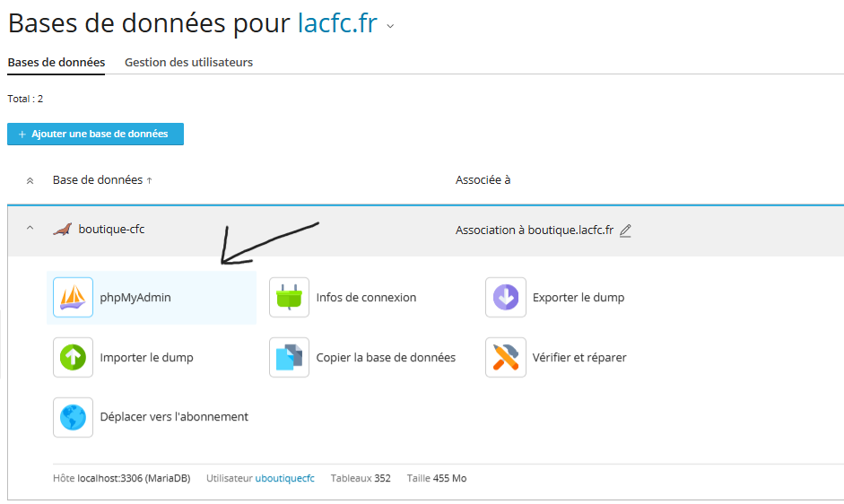Click Ajouter une base de données button
This screenshot has width=844, height=504.
pyautogui.click(x=95, y=135)
